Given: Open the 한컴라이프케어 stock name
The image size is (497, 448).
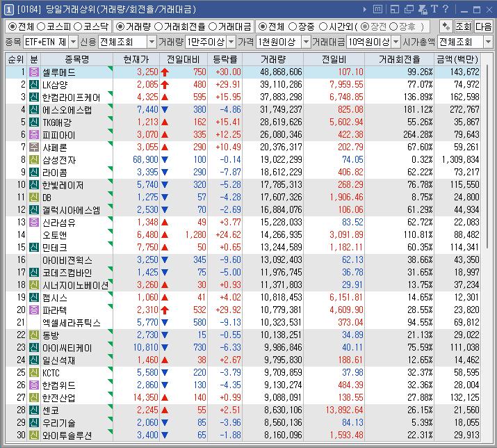Looking at the screenshot, I should (x=72, y=97).
